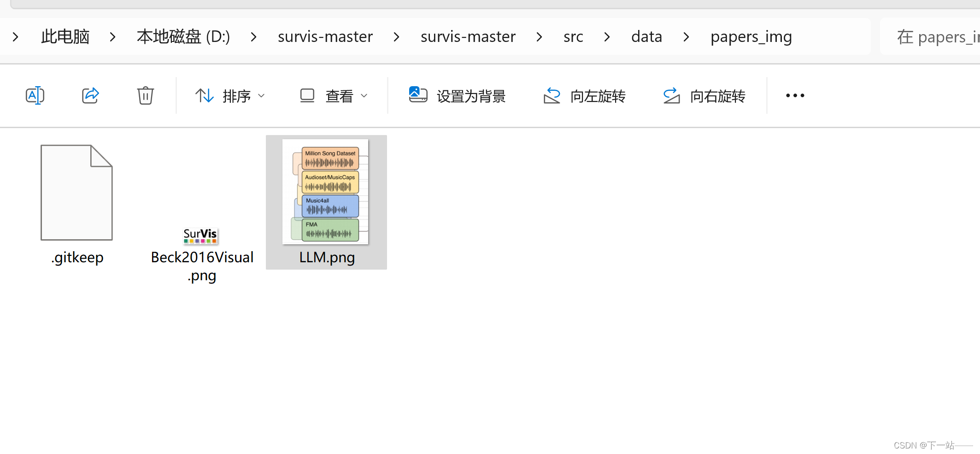Click the Rename icon in toolbar
The width and height of the screenshot is (980, 454).
tap(35, 95)
